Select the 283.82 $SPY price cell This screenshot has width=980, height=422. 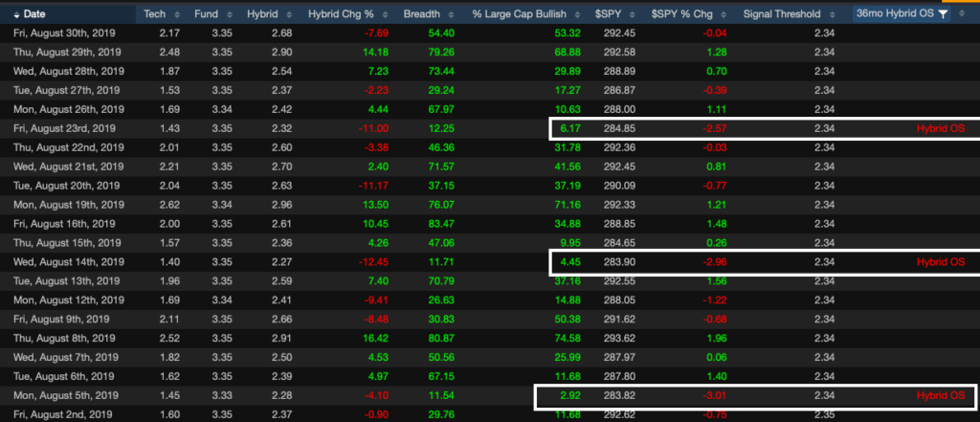617,396
